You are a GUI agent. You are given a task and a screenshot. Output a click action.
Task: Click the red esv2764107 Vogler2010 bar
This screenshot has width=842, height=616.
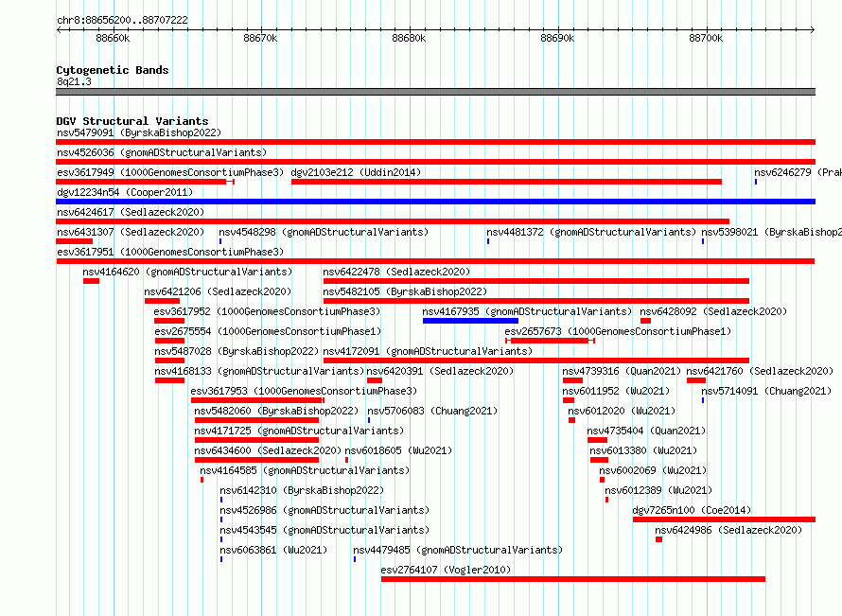(x=573, y=579)
